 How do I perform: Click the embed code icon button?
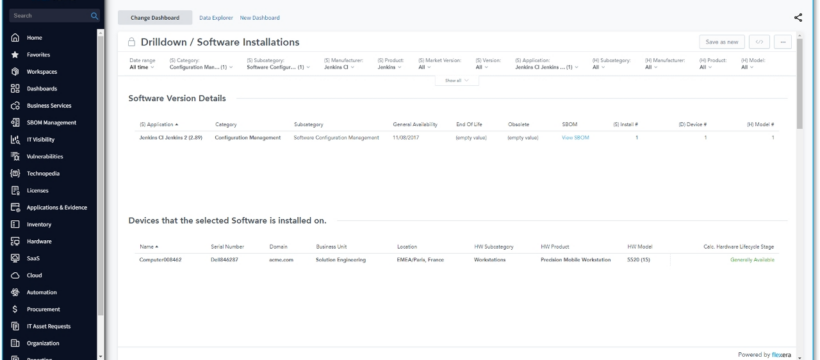(x=759, y=42)
